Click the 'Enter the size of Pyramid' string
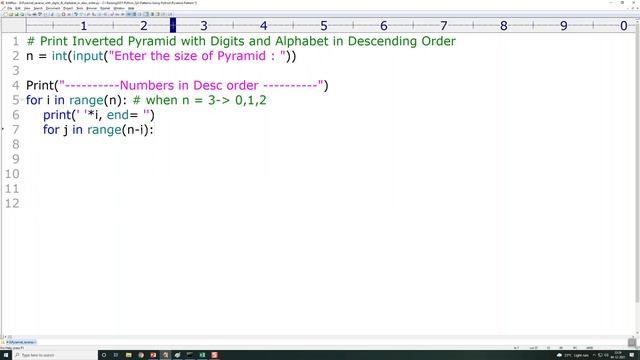The height and width of the screenshot is (360, 640). coord(198,56)
